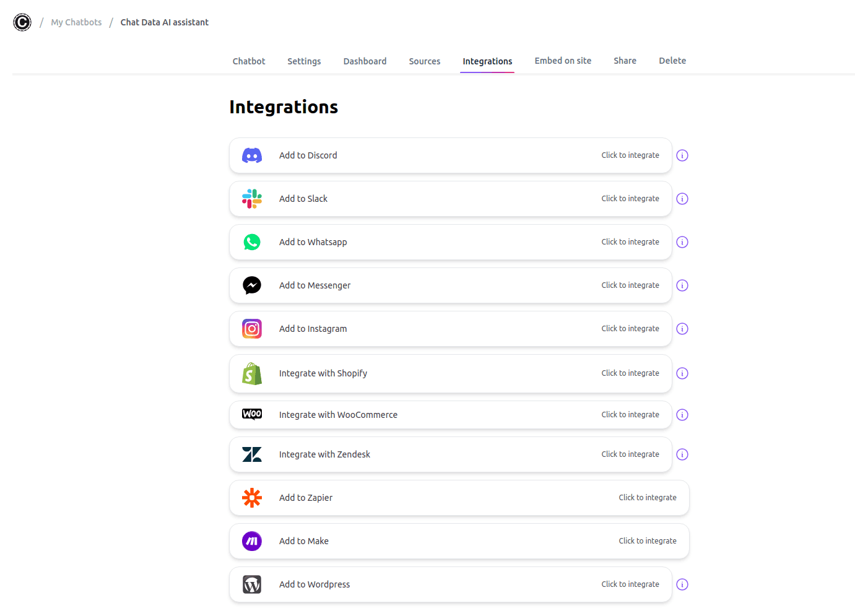Open info icon next to Wordpress row
This screenshot has height=616, width=855.
pos(682,584)
